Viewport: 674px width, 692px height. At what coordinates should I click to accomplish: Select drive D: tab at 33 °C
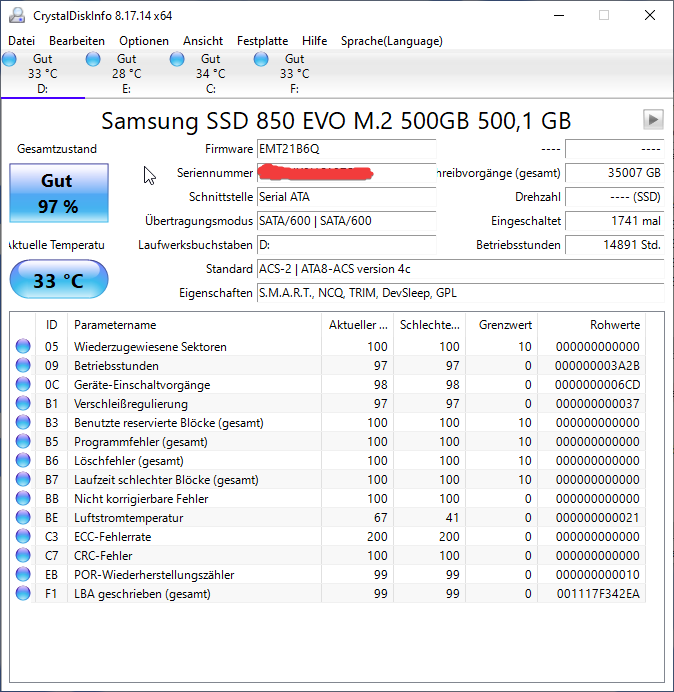tap(43, 74)
